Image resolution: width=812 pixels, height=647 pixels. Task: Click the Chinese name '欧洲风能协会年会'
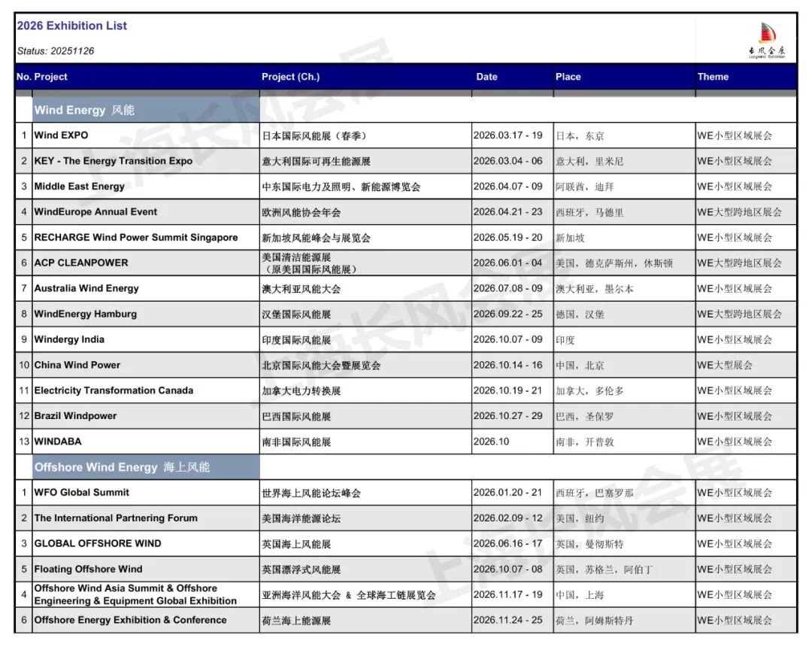click(301, 212)
